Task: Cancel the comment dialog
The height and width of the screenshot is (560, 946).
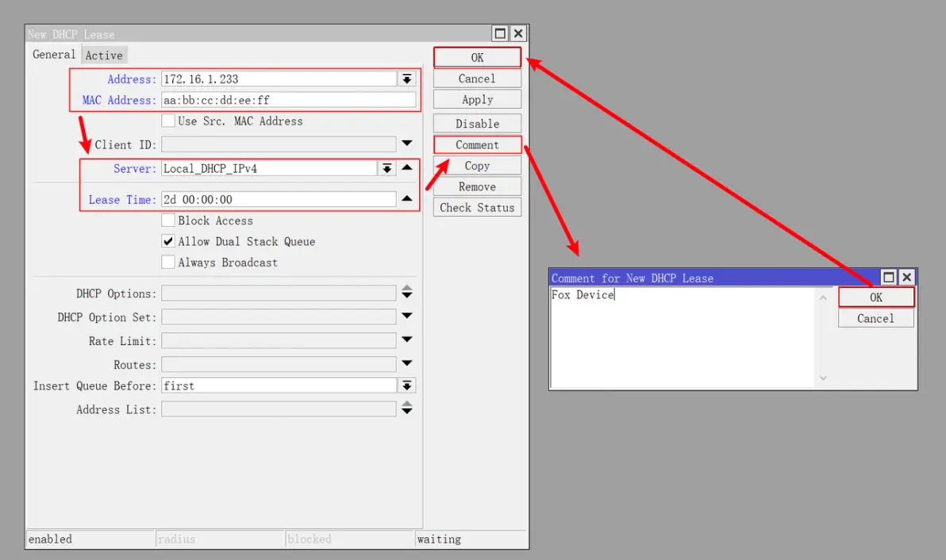Action: coord(876,318)
